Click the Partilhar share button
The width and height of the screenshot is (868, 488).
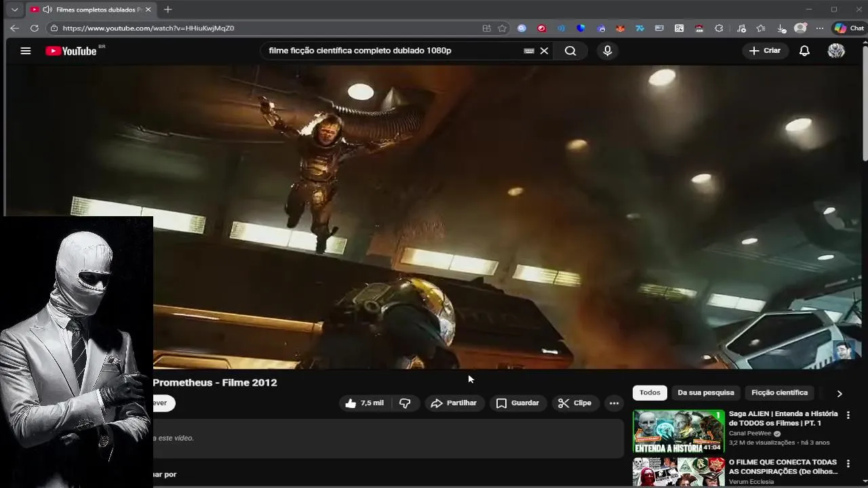(454, 403)
